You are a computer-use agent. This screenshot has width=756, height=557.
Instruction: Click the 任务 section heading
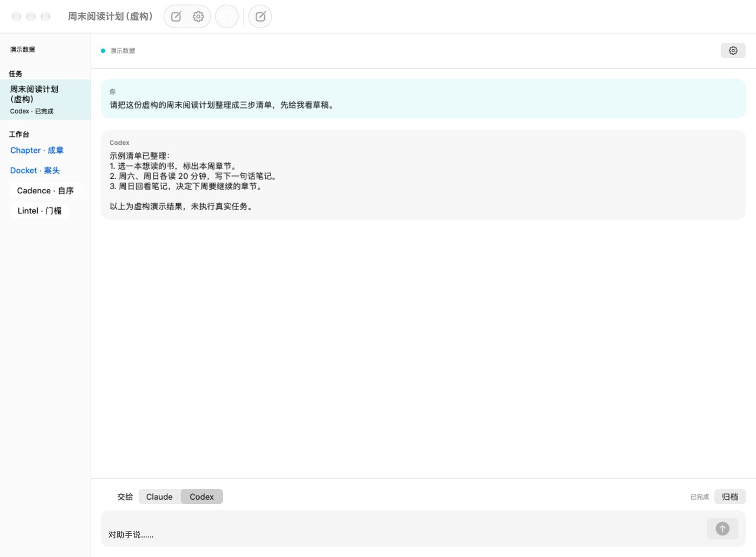(x=16, y=73)
